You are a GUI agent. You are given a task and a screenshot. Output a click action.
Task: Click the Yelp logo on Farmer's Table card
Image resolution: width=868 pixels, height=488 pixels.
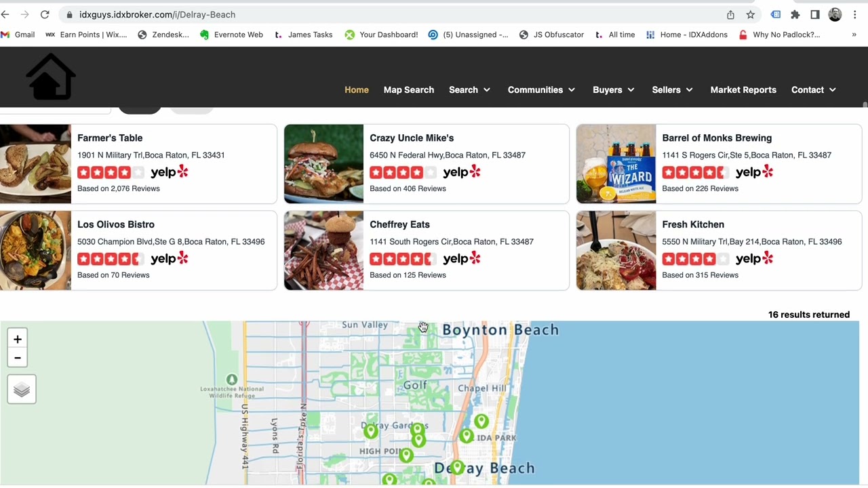click(x=170, y=172)
